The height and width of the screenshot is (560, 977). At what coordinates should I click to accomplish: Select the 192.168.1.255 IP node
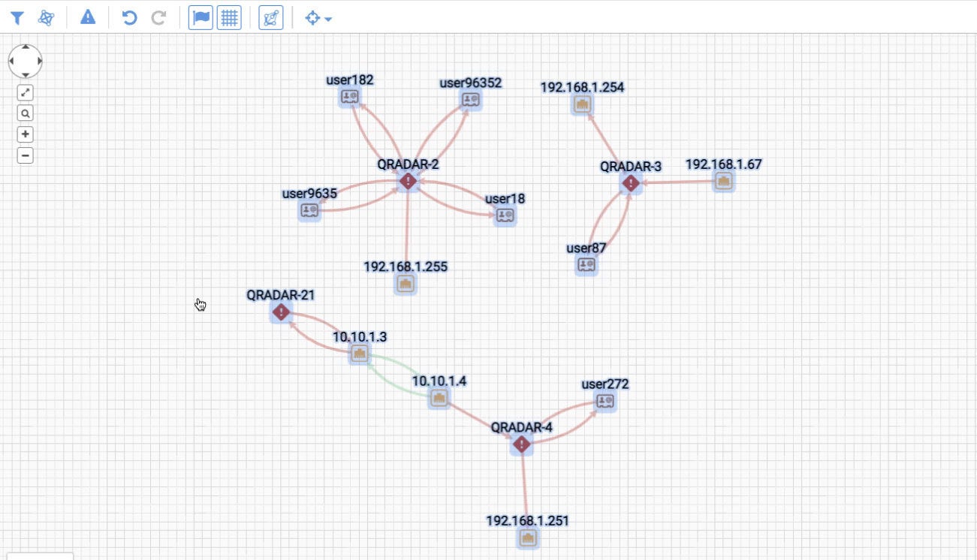pyautogui.click(x=406, y=284)
